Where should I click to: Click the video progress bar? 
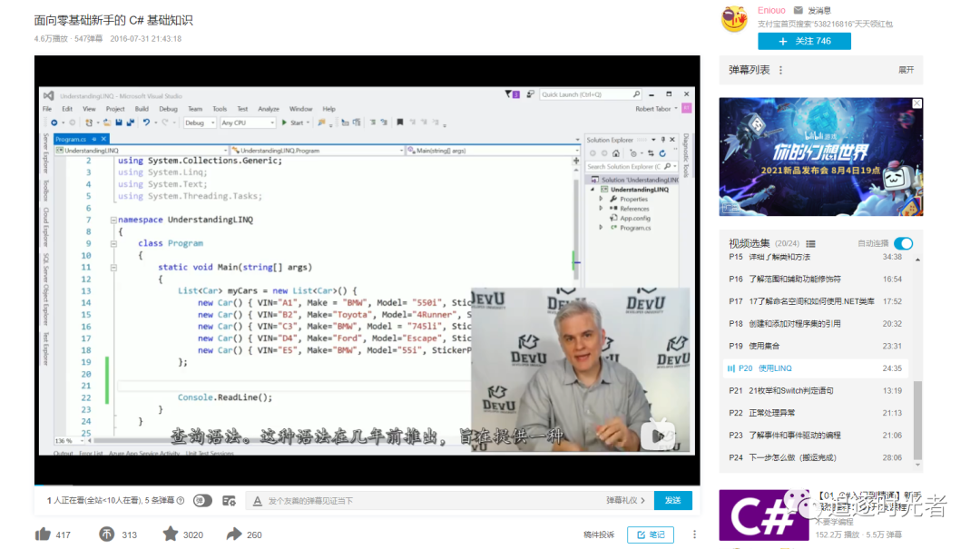click(x=367, y=485)
